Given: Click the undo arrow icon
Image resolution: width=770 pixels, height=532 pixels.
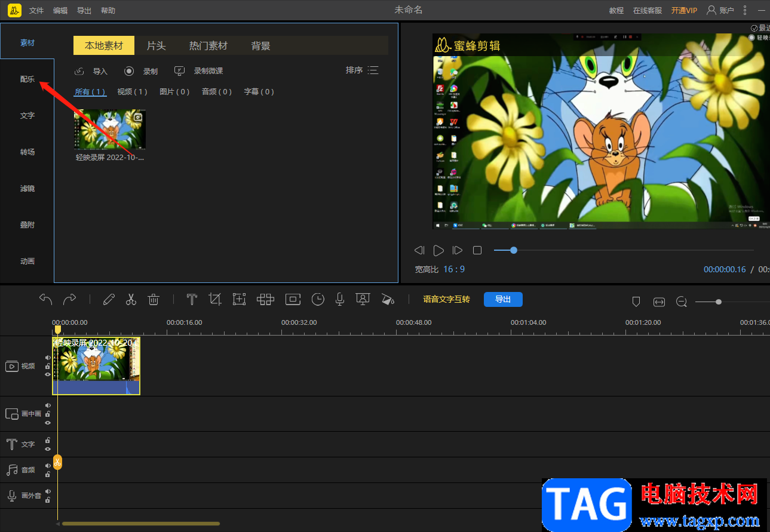Looking at the screenshot, I should pos(46,300).
